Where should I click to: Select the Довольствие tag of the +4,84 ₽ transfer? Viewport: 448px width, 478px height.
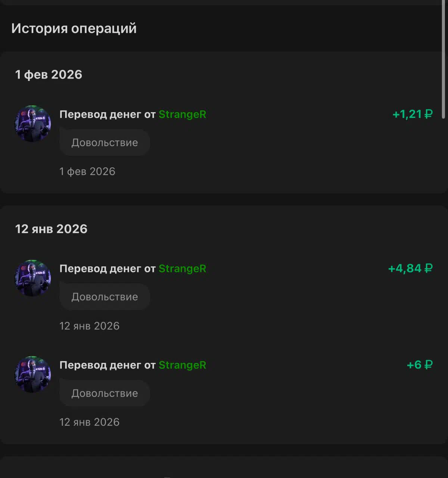105,297
